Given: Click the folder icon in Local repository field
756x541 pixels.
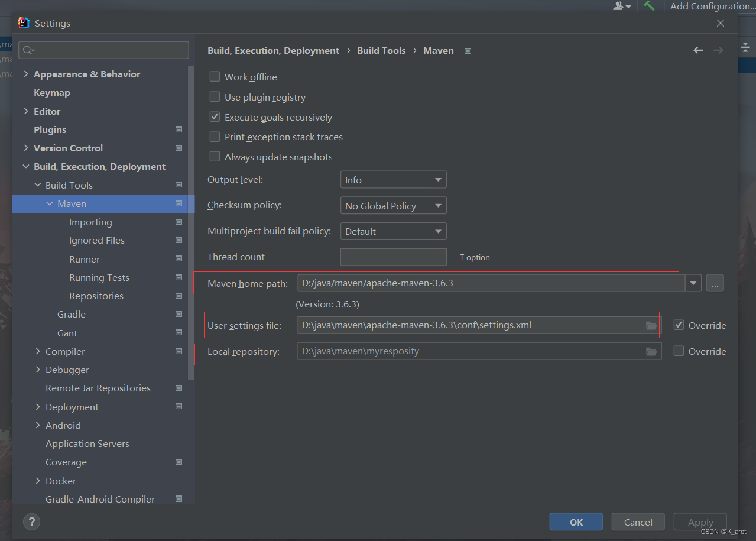Looking at the screenshot, I should [651, 351].
